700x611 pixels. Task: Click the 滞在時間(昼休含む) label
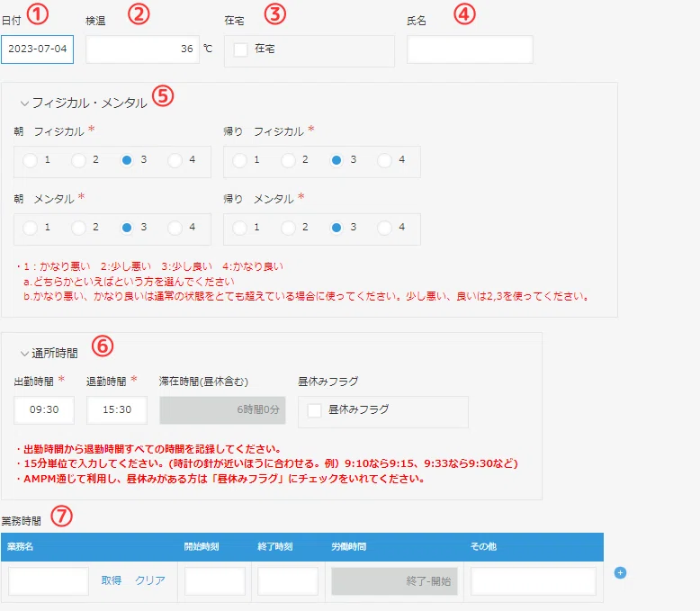pos(203,382)
